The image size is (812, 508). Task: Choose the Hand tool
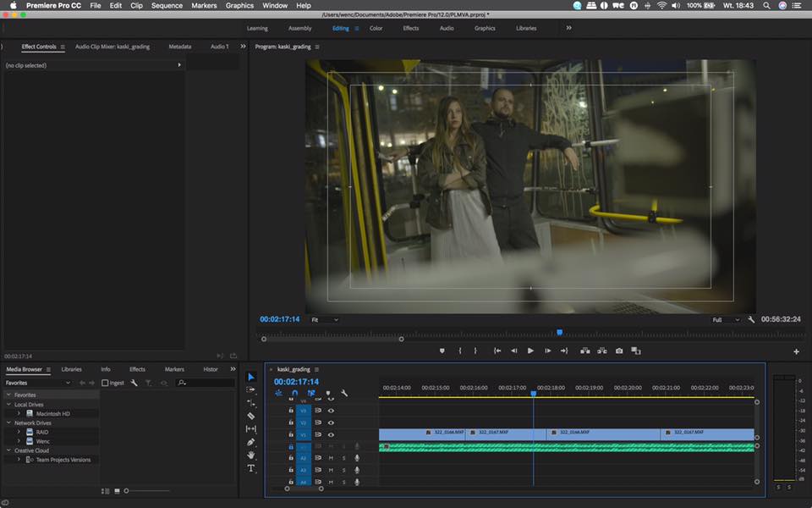pos(251,456)
